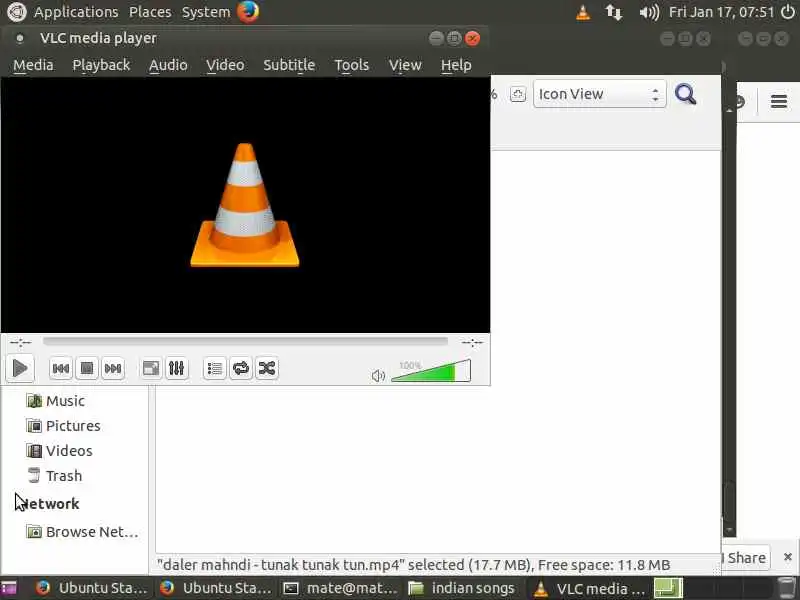Open the Subtitle menu in VLC
This screenshot has width=800, height=600.
tap(289, 65)
